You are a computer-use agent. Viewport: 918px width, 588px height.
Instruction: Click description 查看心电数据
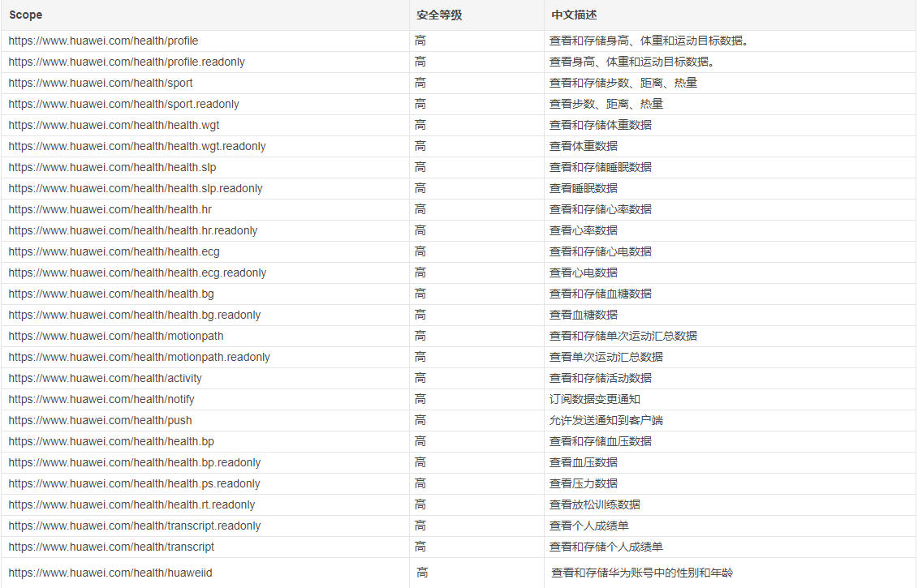click(583, 273)
